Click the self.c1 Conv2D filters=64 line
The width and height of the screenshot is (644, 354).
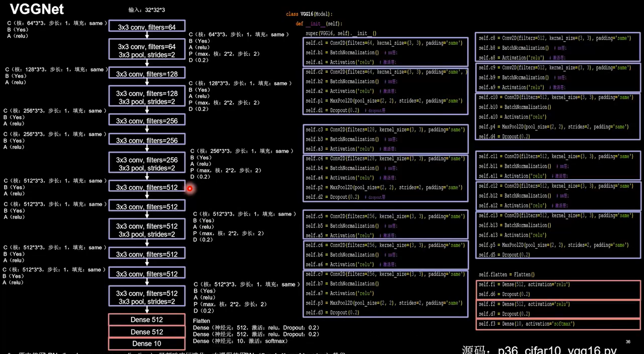(x=384, y=43)
